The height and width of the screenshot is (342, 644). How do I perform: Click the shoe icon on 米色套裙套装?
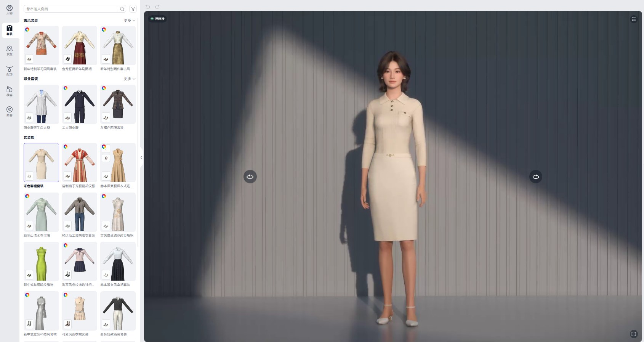coord(29,176)
